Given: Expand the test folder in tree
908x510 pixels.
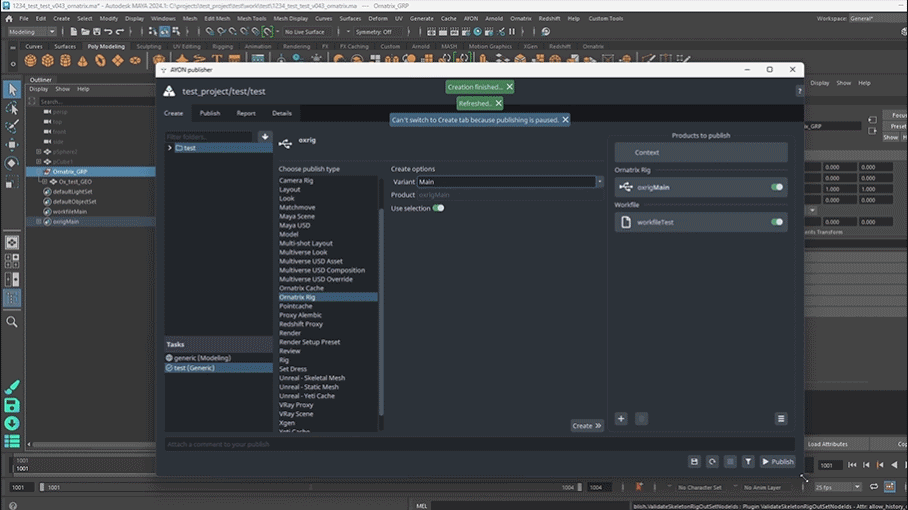Looking at the screenshot, I should pos(170,148).
